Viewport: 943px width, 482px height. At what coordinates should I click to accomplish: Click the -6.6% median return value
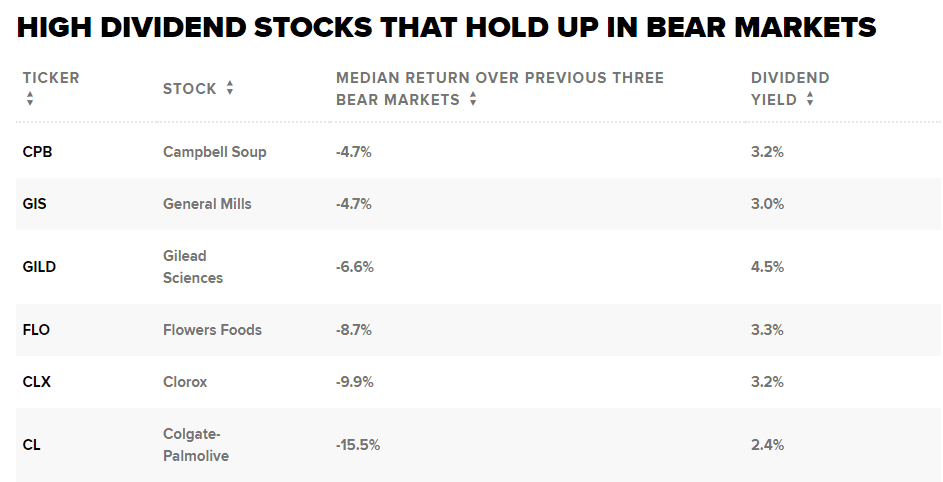354,267
